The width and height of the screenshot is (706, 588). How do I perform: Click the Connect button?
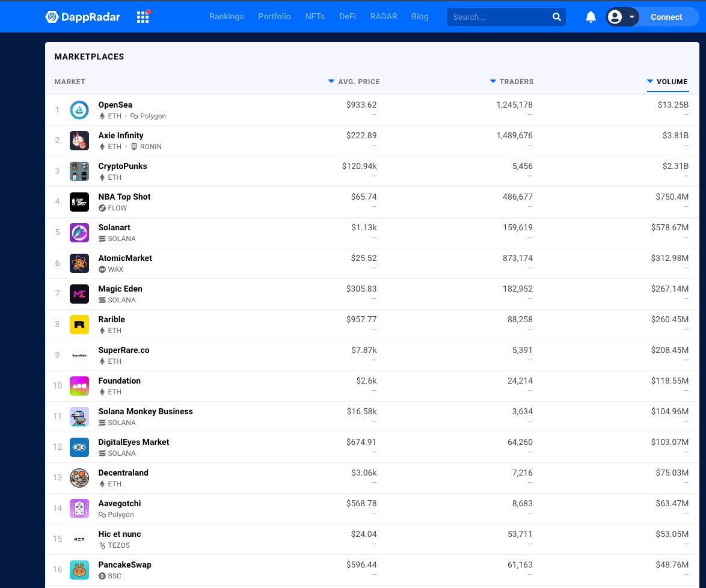(x=666, y=17)
